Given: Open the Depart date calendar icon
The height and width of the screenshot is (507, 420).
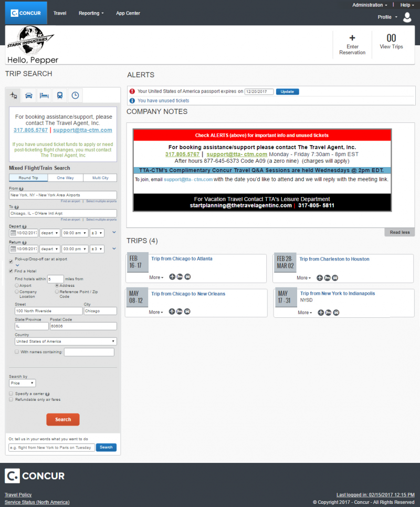Looking at the screenshot, I should 13,233.
